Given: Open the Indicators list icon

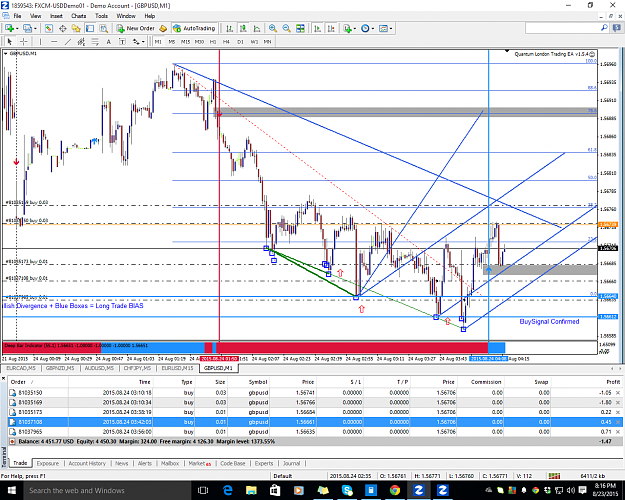Looking at the screenshot, I should click(347, 28).
